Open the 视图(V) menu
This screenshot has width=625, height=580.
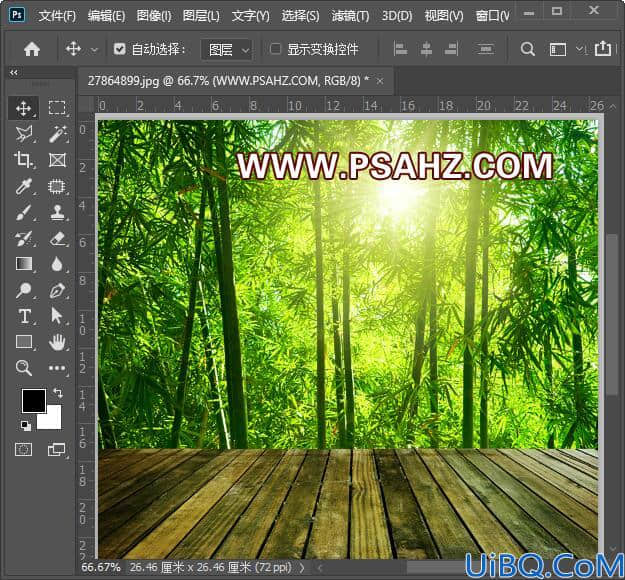click(x=444, y=16)
